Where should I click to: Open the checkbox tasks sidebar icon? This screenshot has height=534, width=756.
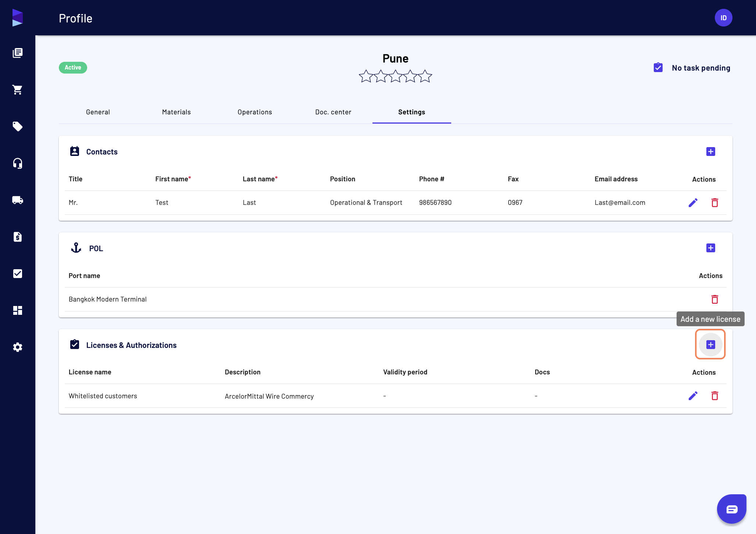coord(18,274)
